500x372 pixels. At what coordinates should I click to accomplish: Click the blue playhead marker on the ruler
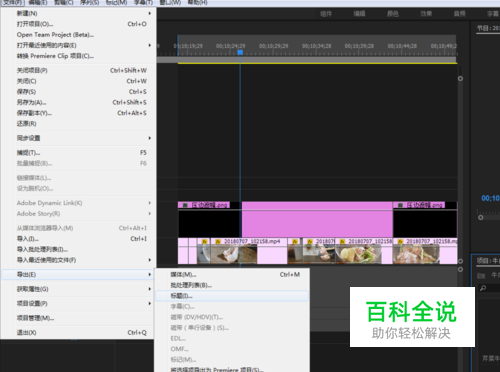[x=240, y=52]
